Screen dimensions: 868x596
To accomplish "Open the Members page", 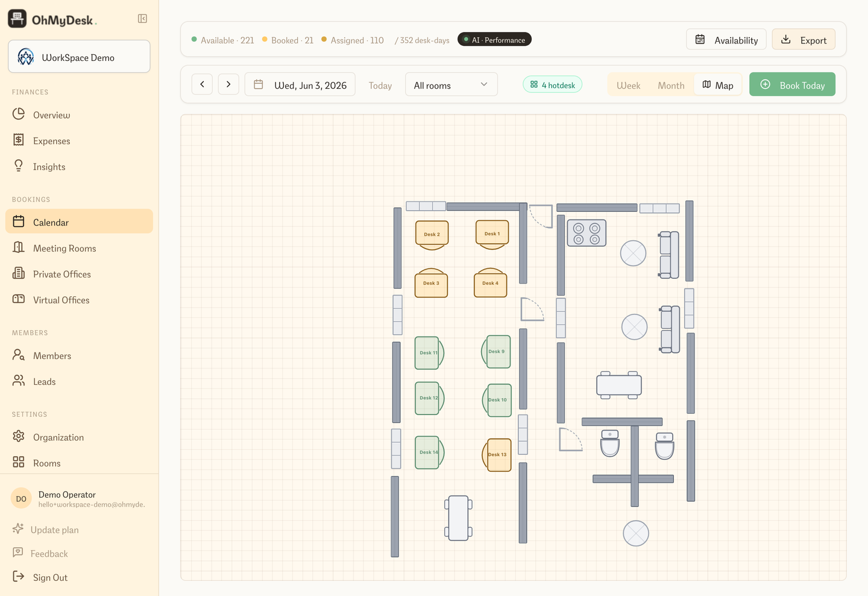I will pyautogui.click(x=79, y=355).
